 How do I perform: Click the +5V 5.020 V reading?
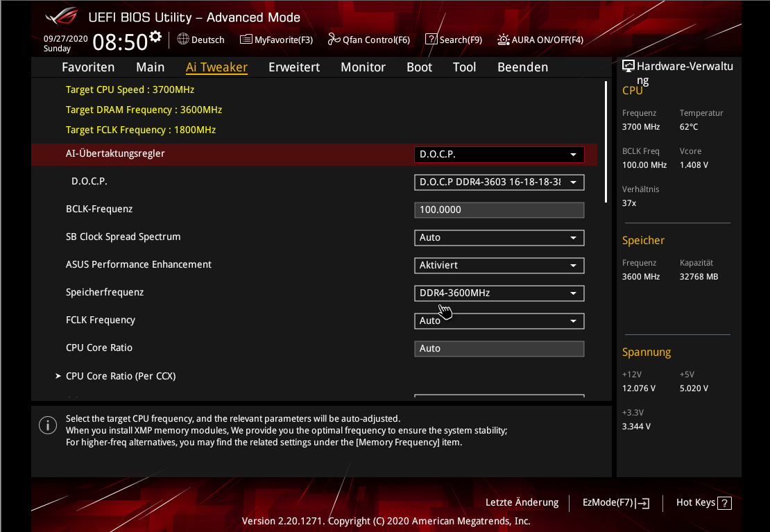coord(694,388)
